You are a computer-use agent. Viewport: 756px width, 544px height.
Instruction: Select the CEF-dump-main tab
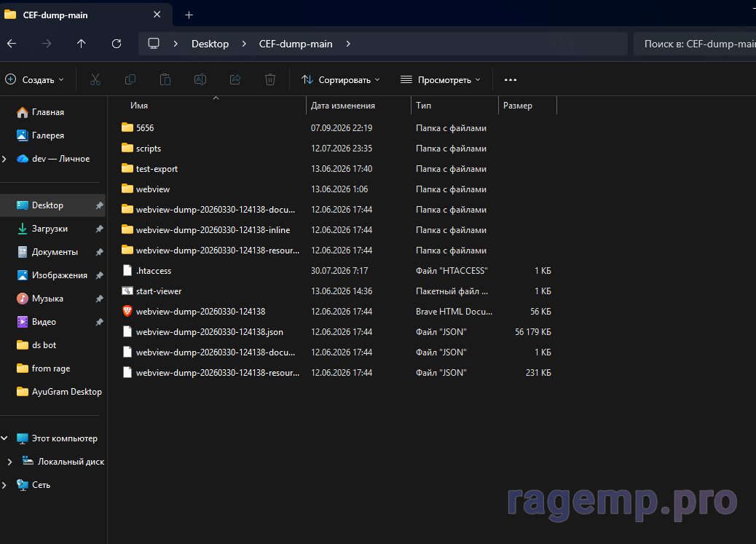pyautogui.click(x=86, y=15)
